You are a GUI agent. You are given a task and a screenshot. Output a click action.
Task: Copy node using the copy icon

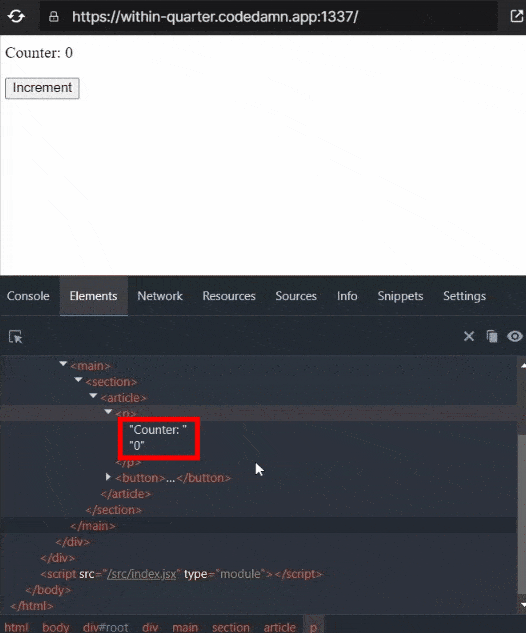click(x=492, y=336)
